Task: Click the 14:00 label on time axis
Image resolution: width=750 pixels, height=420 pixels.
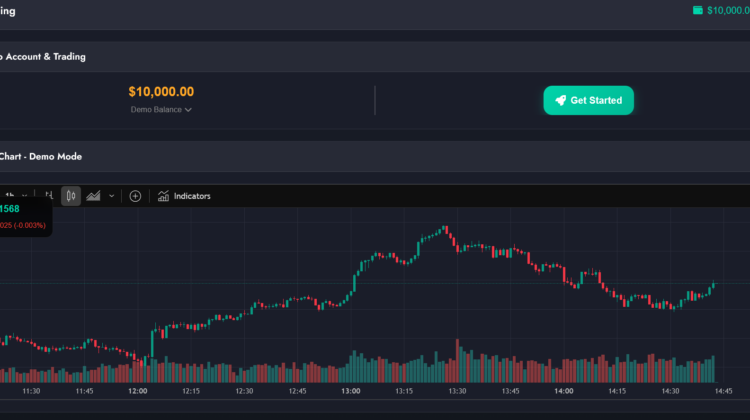Action: [564, 391]
